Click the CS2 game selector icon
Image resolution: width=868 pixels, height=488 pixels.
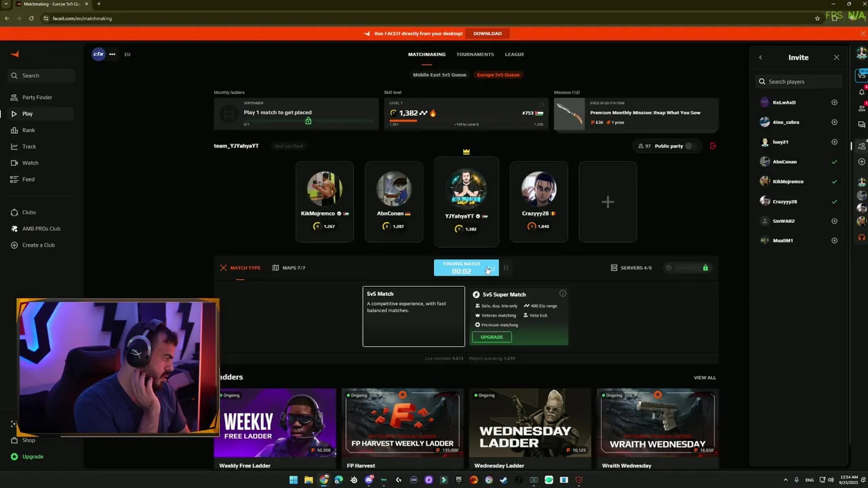[x=98, y=54]
